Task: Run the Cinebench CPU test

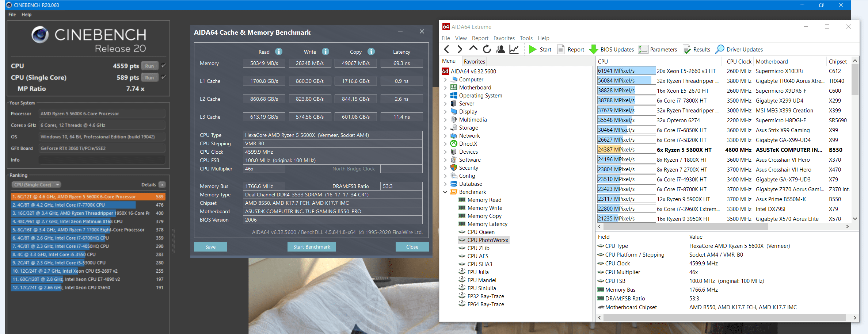Action: [x=149, y=66]
